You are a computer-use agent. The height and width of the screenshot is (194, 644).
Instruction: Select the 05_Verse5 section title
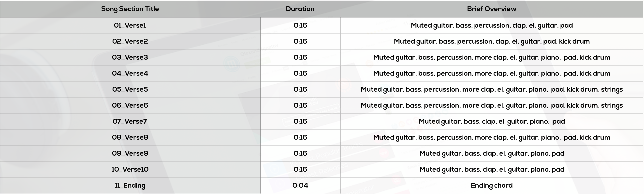(x=130, y=89)
